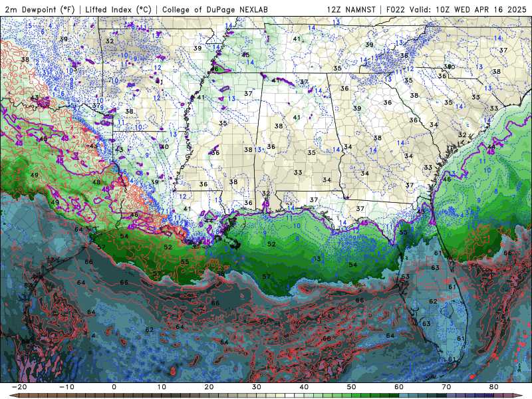The height and width of the screenshot is (399, 532).
Task: Click the "Lifted Index (°C)" title label
Action: [x=118, y=9]
